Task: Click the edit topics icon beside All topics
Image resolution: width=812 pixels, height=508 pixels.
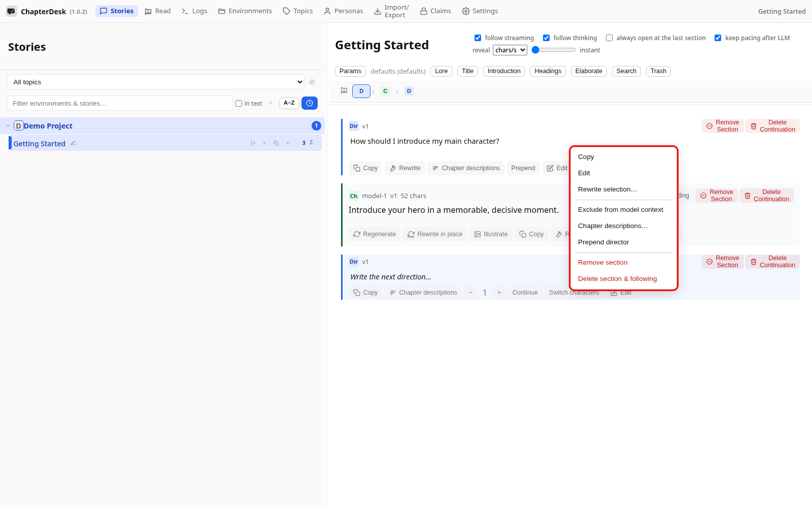Action: point(312,82)
